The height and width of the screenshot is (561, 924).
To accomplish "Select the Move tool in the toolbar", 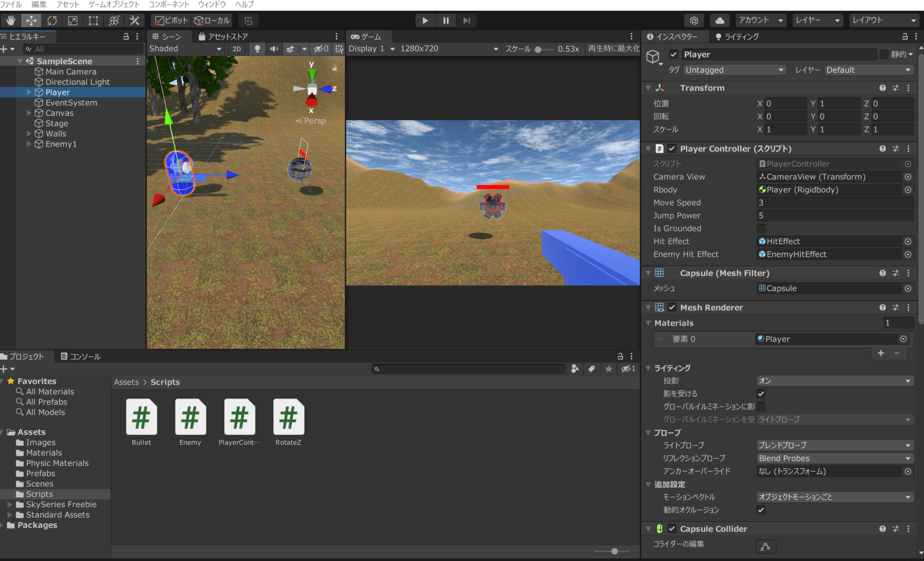I will [x=31, y=20].
